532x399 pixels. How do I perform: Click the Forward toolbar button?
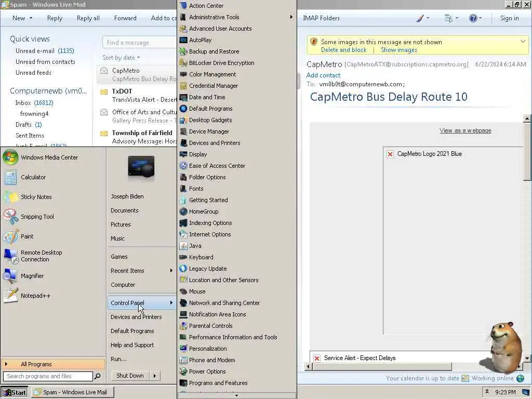(x=125, y=18)
